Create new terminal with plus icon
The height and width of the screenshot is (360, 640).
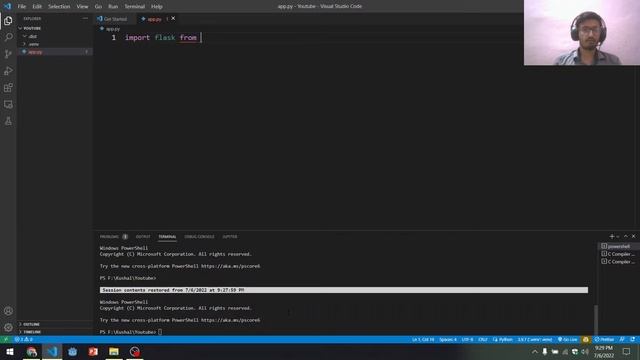click(x=611, y=236)
